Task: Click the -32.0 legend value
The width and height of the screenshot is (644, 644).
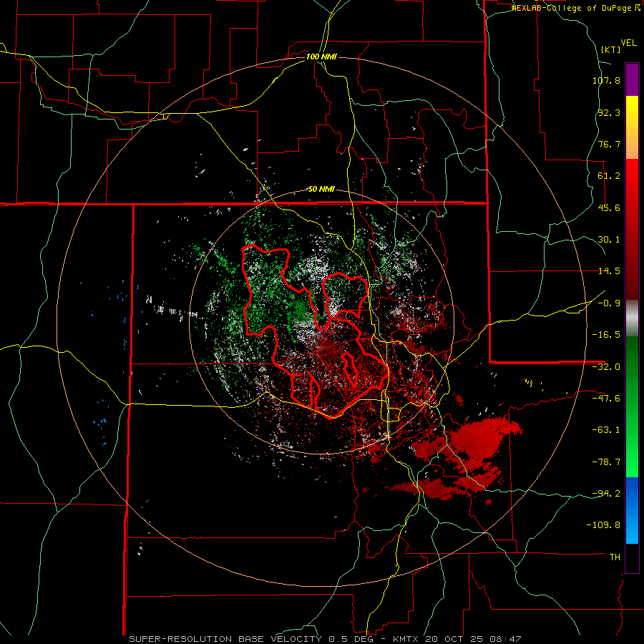Action: coord(606,367)
